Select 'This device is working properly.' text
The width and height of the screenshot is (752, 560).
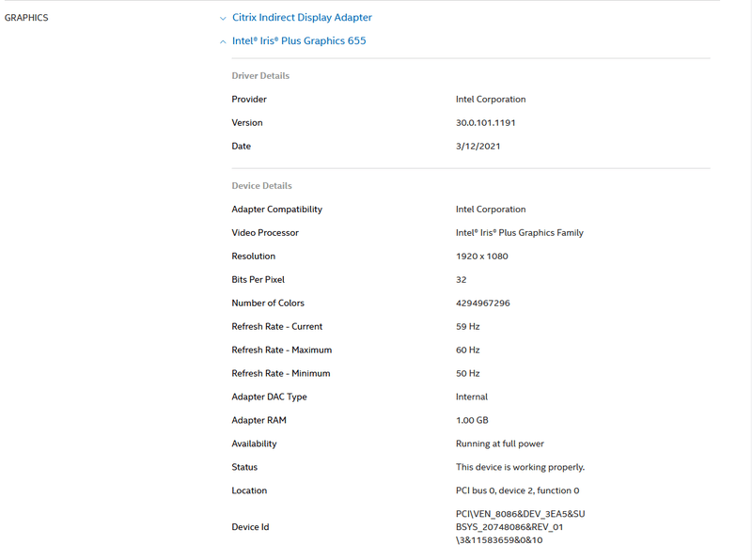[x=520, y=468]
